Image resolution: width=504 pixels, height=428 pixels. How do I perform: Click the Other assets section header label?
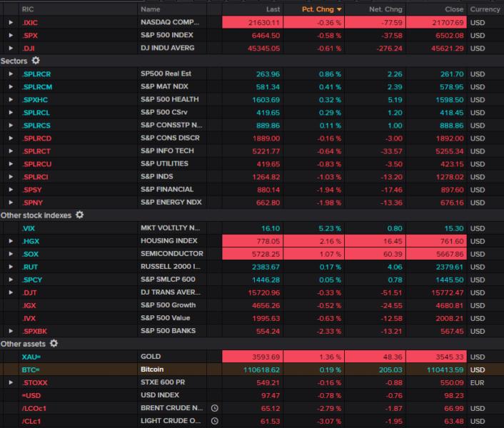click(x=23, y=344)
